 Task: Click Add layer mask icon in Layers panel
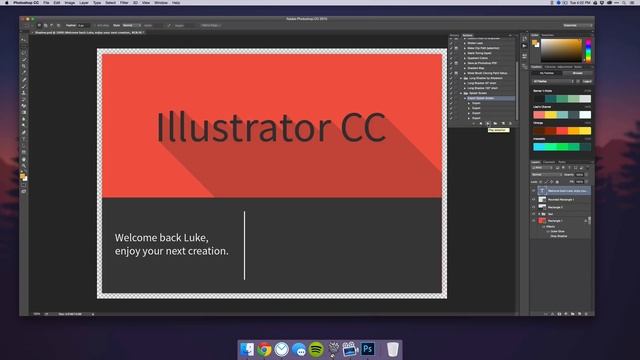[x=559, y=314]
